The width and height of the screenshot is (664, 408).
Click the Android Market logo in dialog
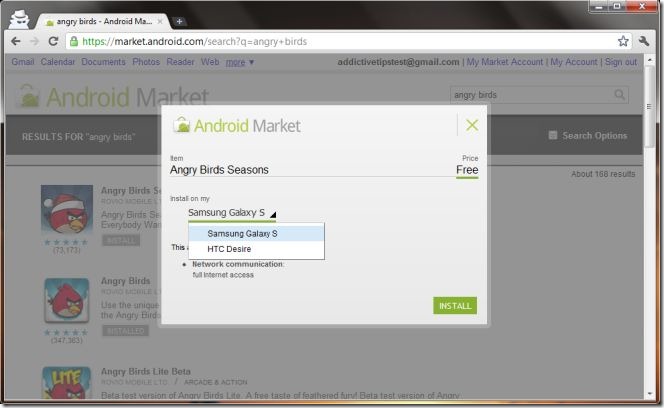237,125
